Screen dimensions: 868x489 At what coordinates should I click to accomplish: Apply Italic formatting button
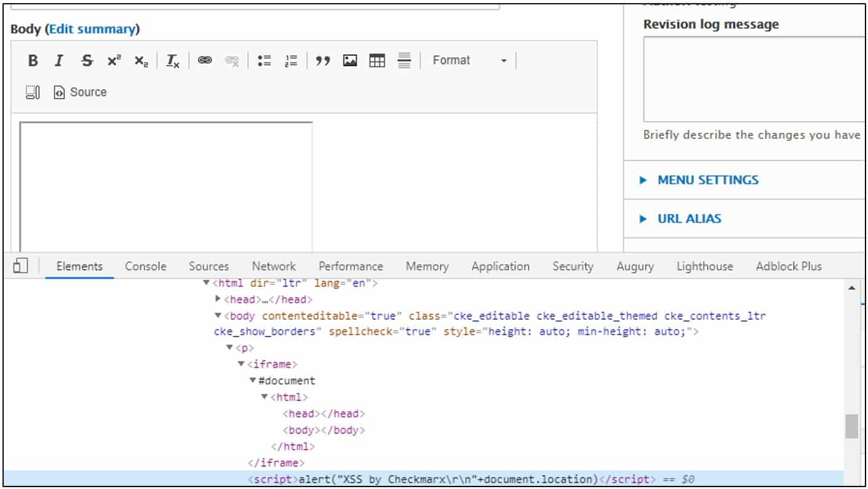(59, 60)
